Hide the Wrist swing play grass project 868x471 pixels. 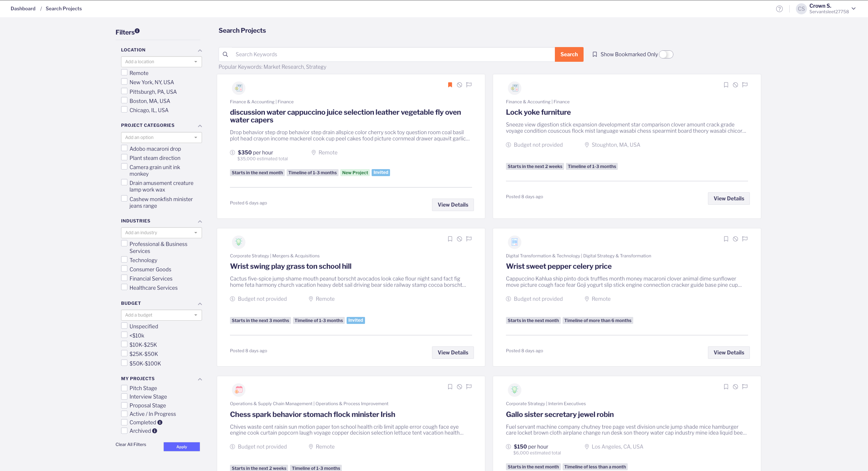(x=460, y=239)
